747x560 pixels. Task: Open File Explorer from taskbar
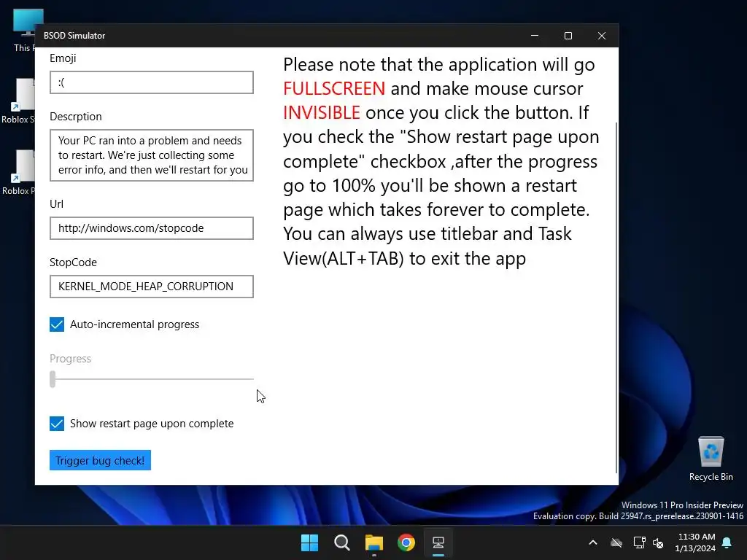(x=374, y=542)
